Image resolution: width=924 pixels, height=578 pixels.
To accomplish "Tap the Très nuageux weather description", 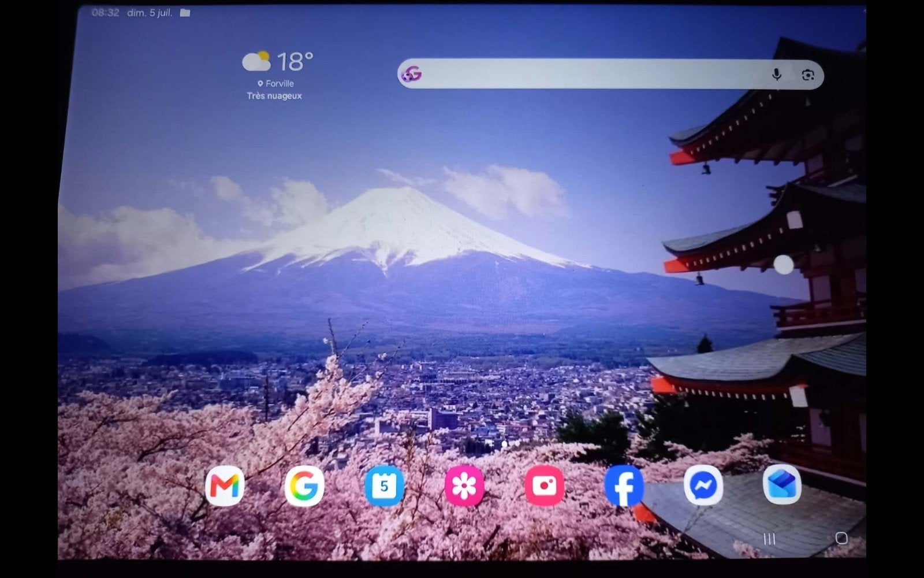I will pos(274,96).
